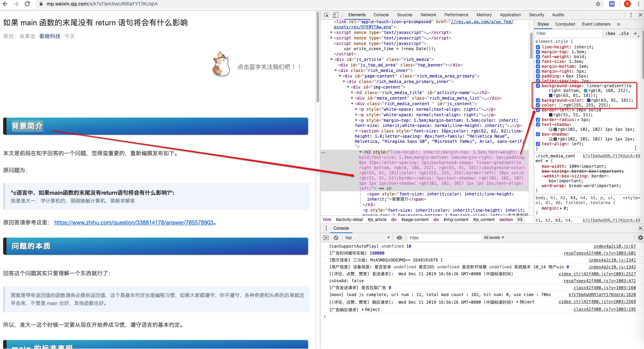Expand the padding shorthand property triangle
Screen dimensions: 644x349
click(x=564, y=76)
